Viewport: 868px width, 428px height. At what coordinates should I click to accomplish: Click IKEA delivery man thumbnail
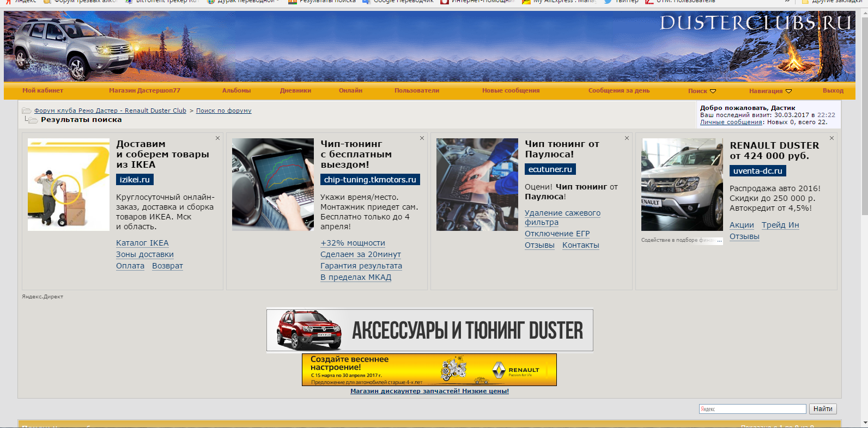point(69,185)
